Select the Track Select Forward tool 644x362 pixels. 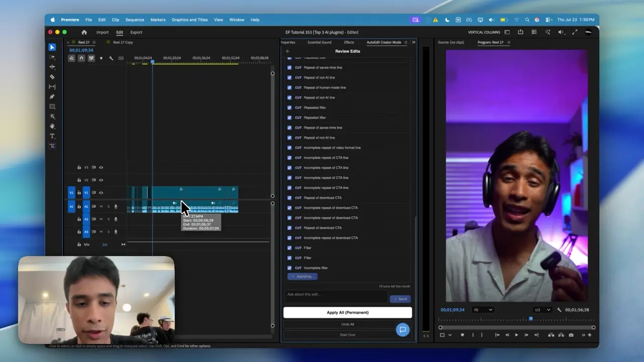52,57
